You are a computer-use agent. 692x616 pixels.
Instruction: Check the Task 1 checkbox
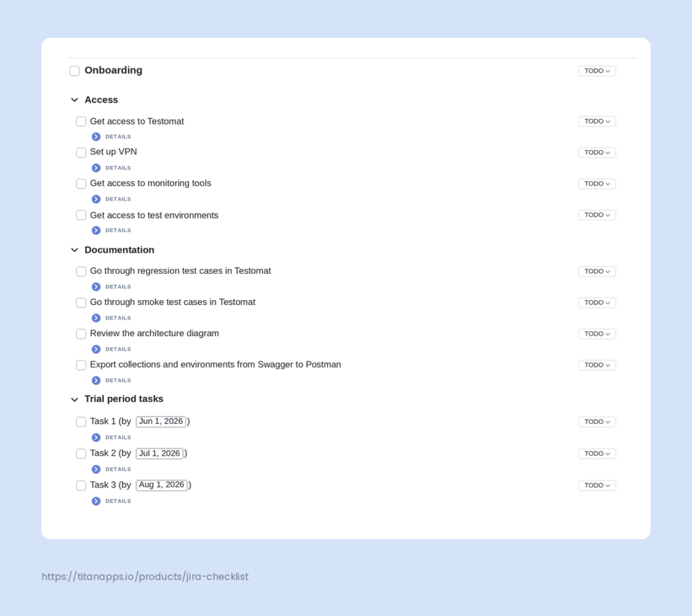pos(81,422)
